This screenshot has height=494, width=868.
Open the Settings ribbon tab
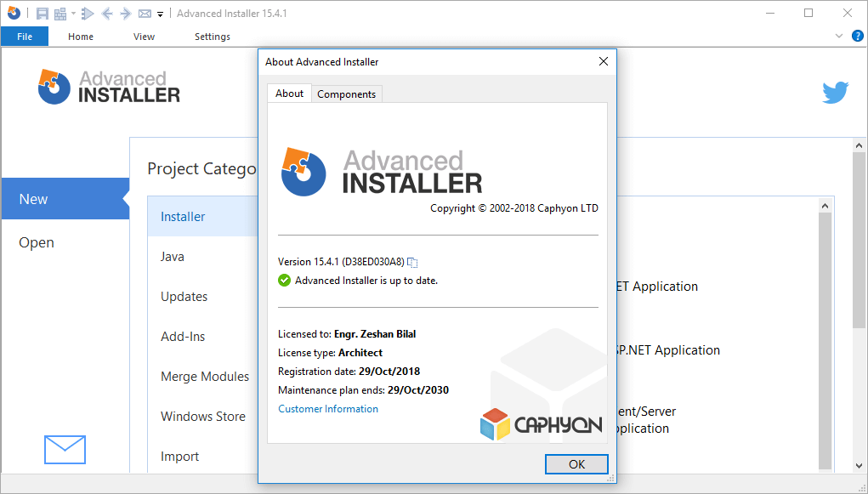[x=212, y=37]
